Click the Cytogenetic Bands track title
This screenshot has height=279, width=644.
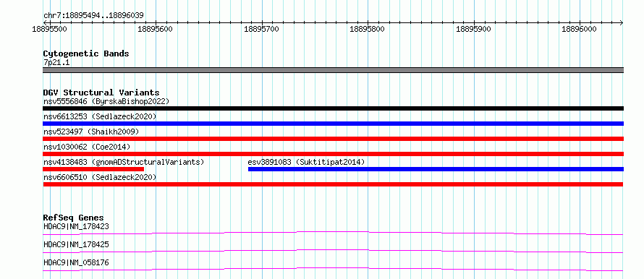[86, 53]
